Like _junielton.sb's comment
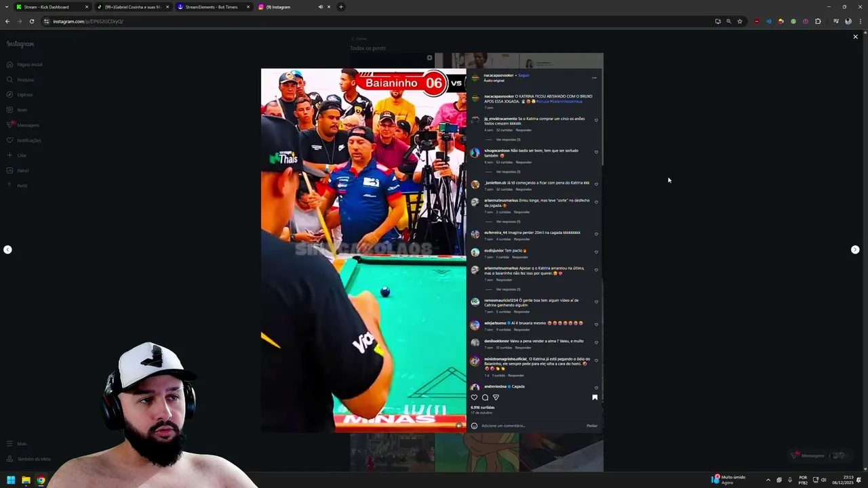The width and height of the screenshot is (868, 488). point(596,184)
